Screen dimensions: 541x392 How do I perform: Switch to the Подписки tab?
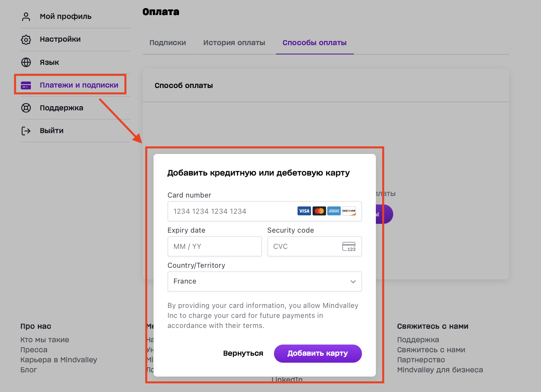point(167,43)
